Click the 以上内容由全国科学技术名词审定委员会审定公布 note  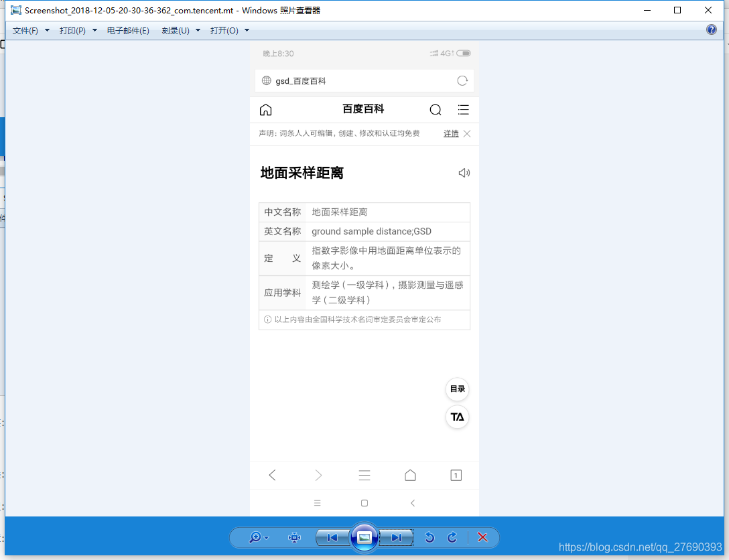[x=358, y=320]
